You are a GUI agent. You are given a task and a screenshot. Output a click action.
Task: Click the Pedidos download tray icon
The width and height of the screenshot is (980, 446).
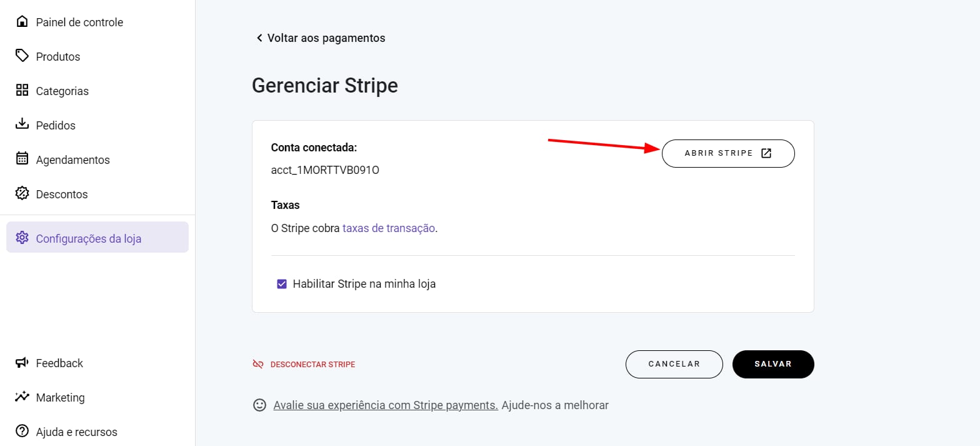[22, 124]
